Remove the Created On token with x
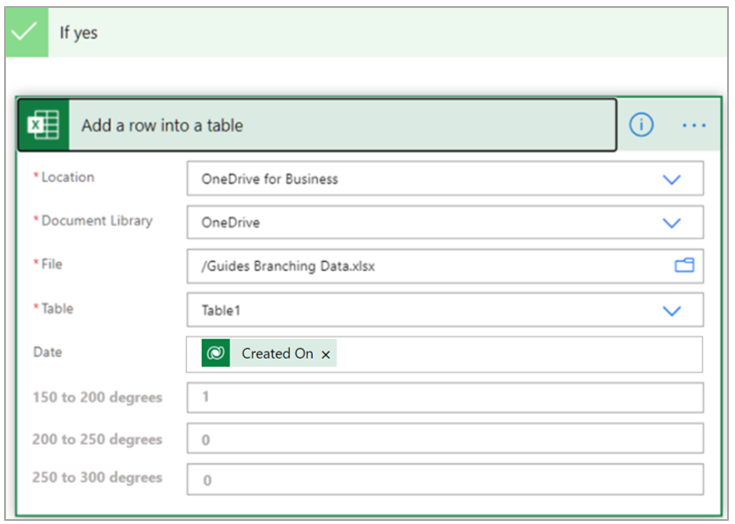The width and height of the screenshot is (735, 524). click(x=326, y=354)
